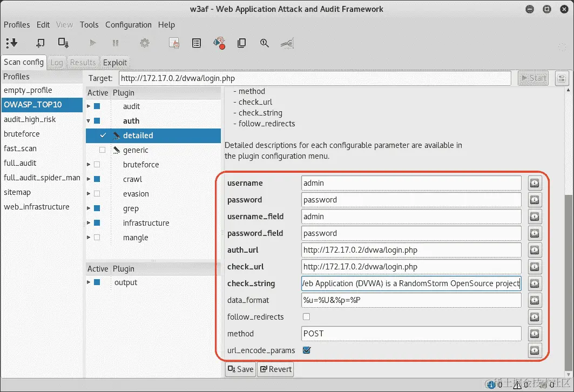Click the Start scan button

tap(534, 78)
